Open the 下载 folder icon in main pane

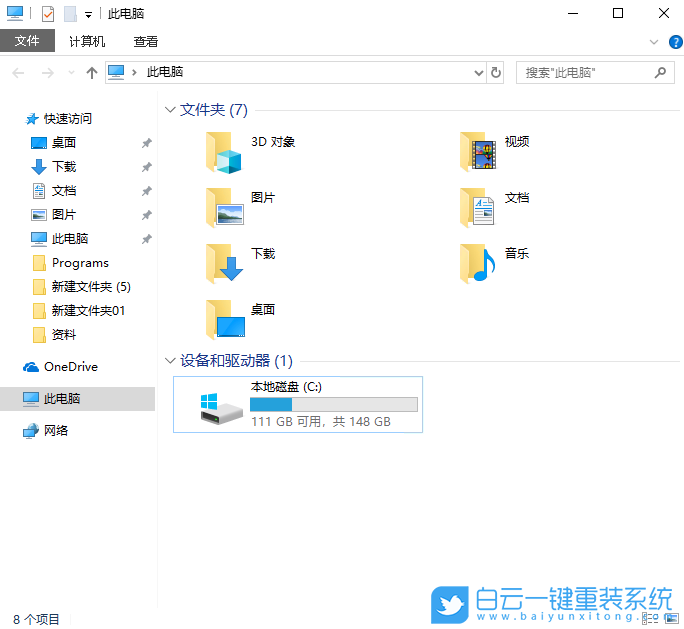[225, 264]
